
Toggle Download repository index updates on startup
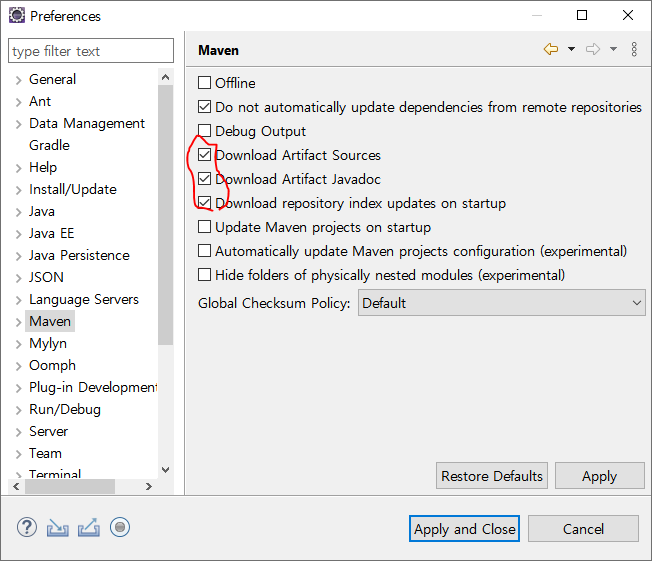(204, 203)
